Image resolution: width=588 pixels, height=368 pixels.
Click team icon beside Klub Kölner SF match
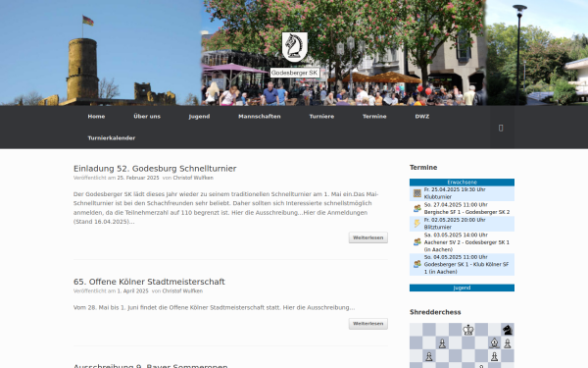pos(417,264)
